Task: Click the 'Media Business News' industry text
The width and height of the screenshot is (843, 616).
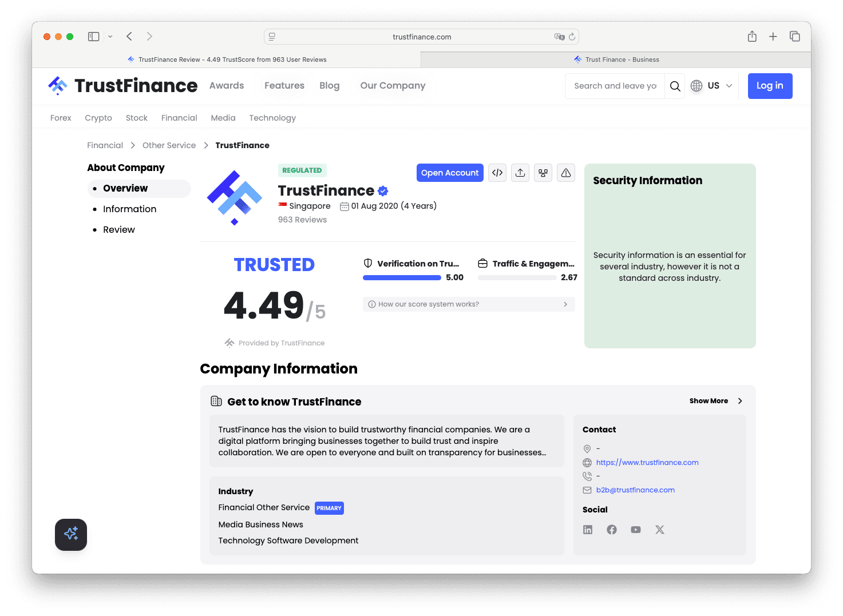Action: (260, 524)
